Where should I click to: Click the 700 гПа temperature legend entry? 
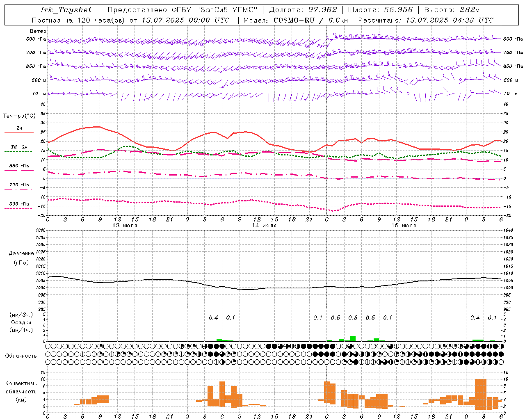pos(19,185)
